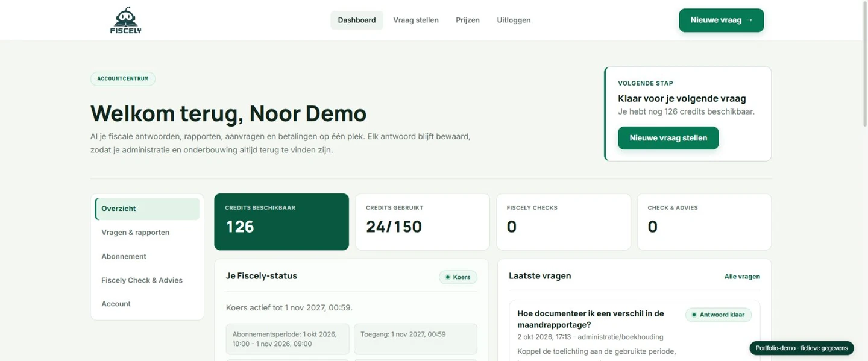Click the 'Portfolio-demo · fictieve gegevens' badge

click(x=802, y=348)
